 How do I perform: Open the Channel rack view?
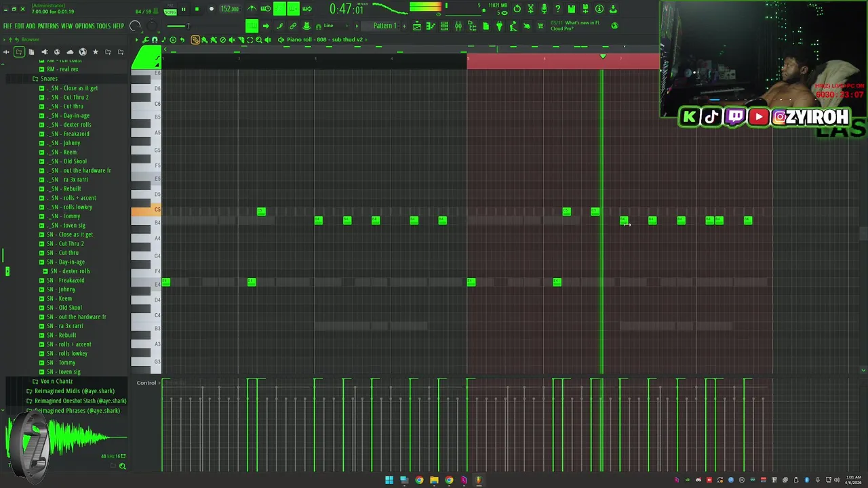click(444, 26)
